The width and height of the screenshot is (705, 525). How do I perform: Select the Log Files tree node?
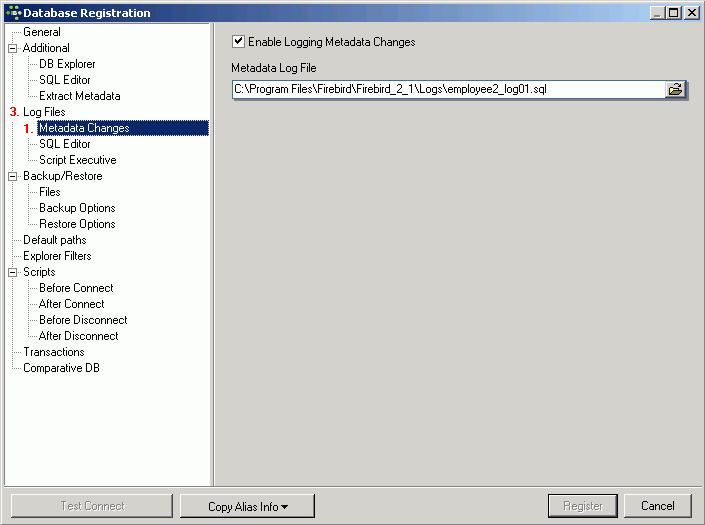pos(44,112)
